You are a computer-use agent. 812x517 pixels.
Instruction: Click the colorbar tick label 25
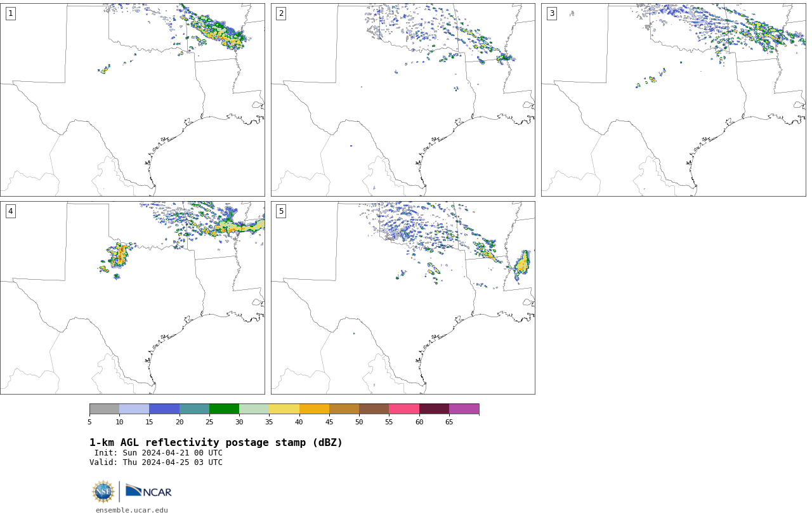[x=209, y=422]
